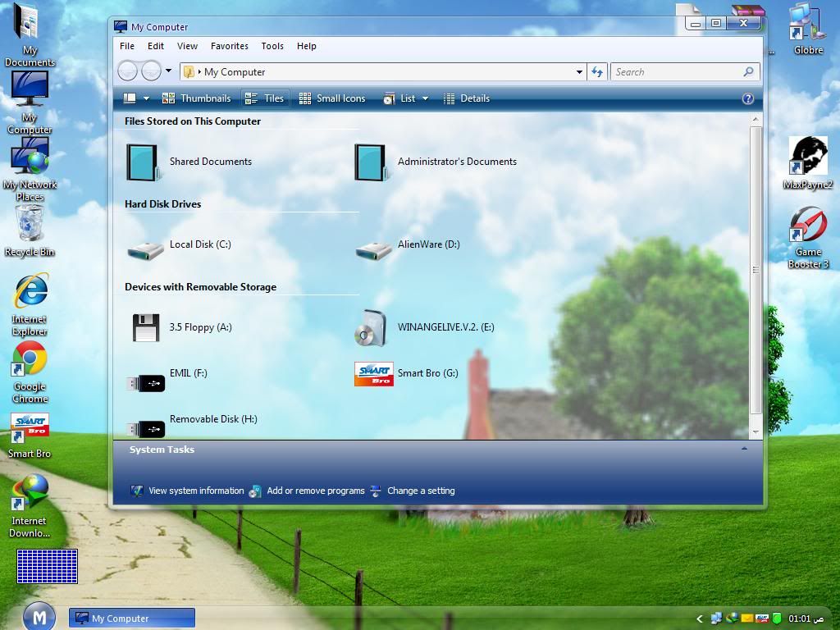Select the Smart Bro (G:) drive icon

click(x=374, y=374)
